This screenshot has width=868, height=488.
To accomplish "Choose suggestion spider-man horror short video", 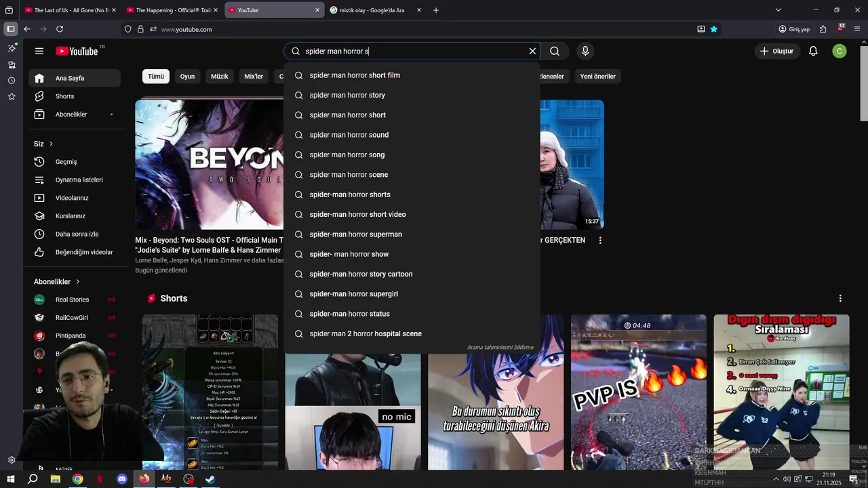I will click(412, 214).
